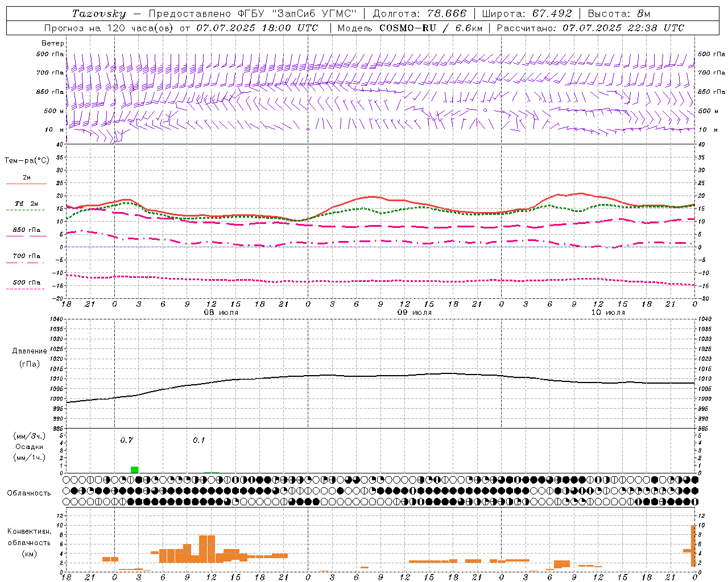This screenshot has height=582, width=728.
Task: Click the 500 гПа temperature legend entry
Action: coord(27,282)
